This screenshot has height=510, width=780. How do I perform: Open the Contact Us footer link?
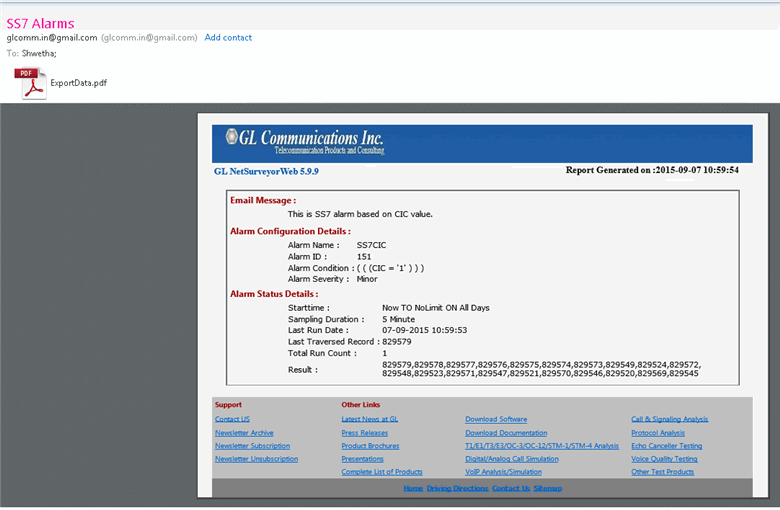click(x=511, y=489)
